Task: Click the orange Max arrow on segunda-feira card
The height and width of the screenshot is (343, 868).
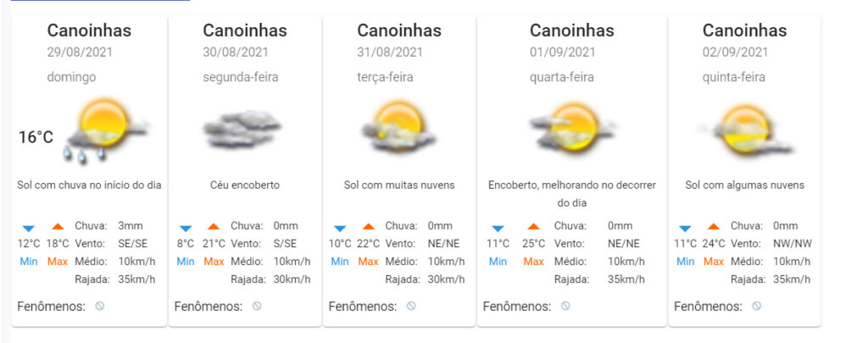Action: pos(214,226)
